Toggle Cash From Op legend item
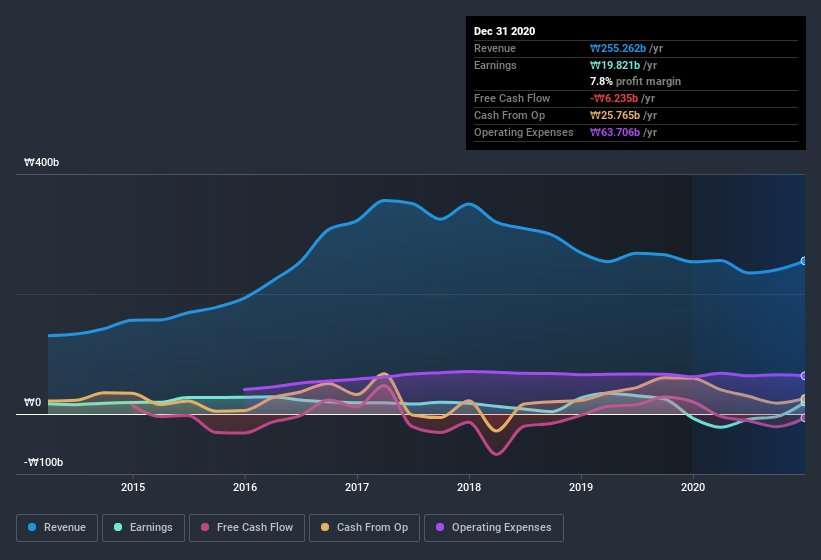The image size is (821, 560). tap(362, 527)
